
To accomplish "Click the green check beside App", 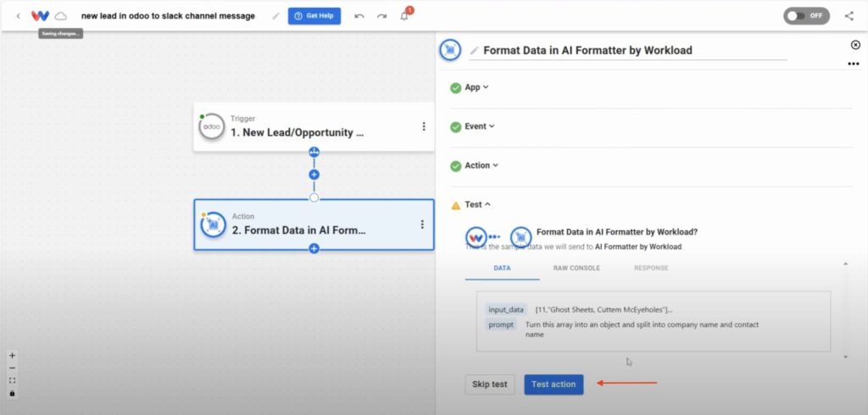I will pos(455,88).
